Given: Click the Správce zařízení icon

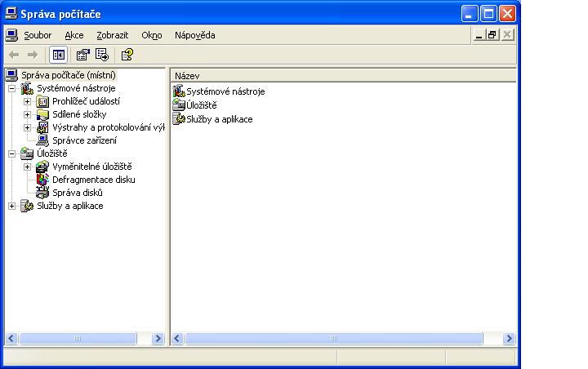Looking at the screenshot, I should pos(42,140).
